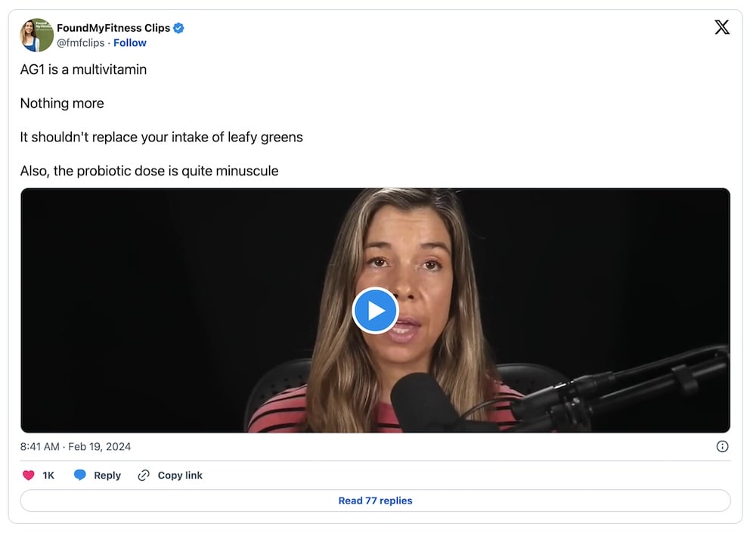Click the info circle icon
Image resolution: width=756 pixels, height=533 pixels.
(x=722, y=446)
